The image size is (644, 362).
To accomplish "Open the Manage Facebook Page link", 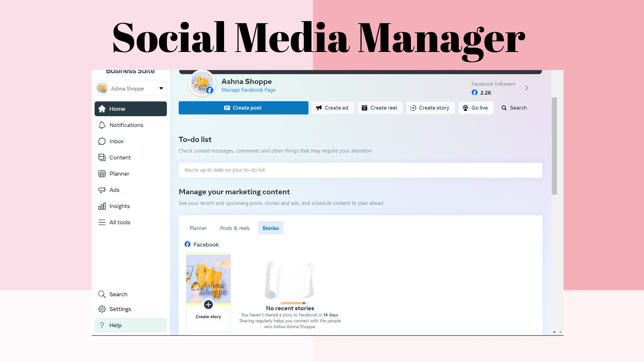I will pos(248,90).
